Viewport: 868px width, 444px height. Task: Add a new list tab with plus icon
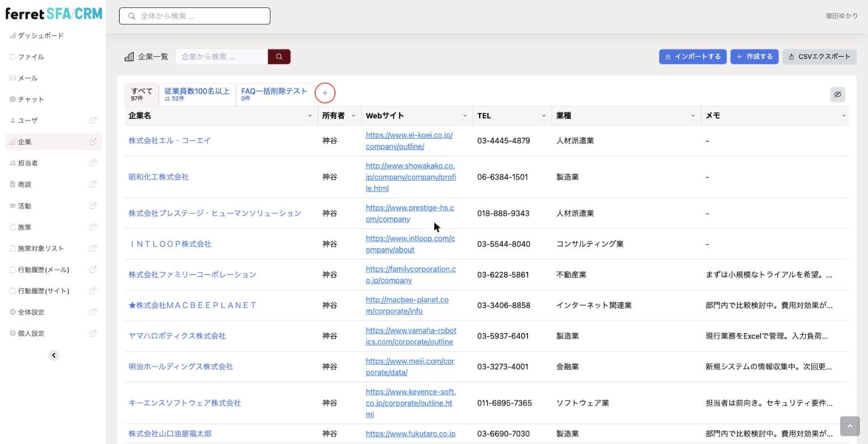pos(325,93)
